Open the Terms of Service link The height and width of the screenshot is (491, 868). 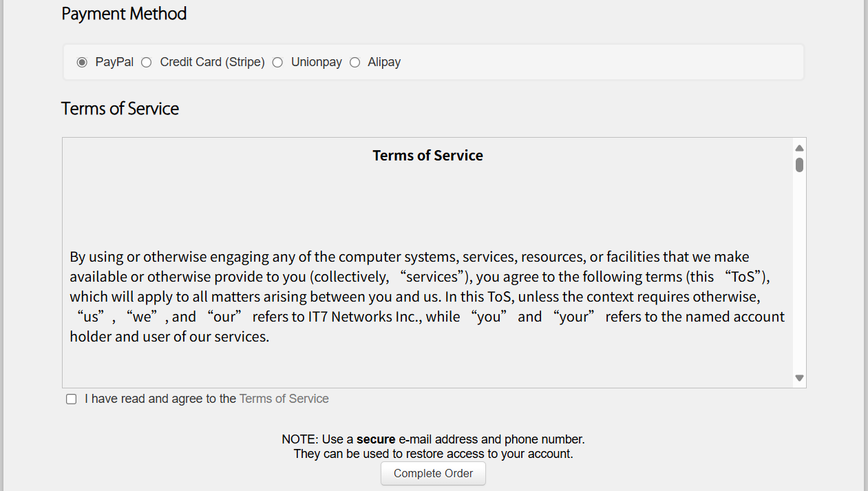[x=284, y=399]
